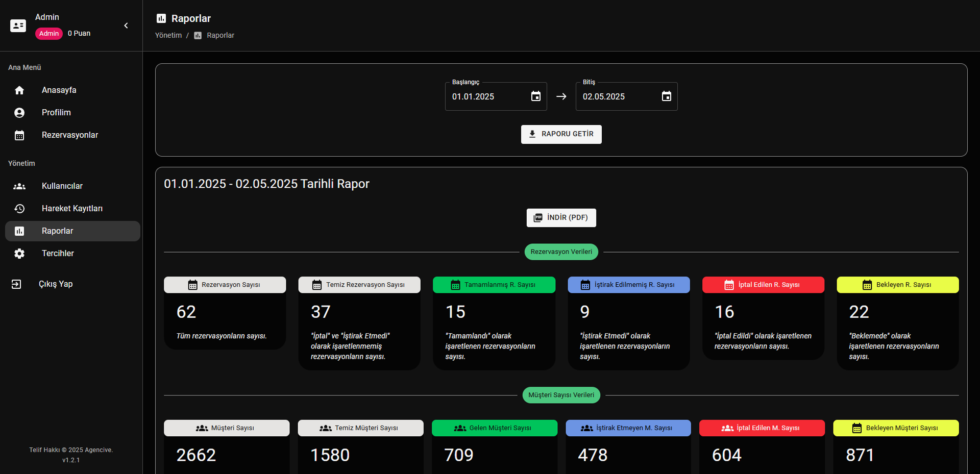Click the admin profile card icon
980x474 pixels.
18,26
